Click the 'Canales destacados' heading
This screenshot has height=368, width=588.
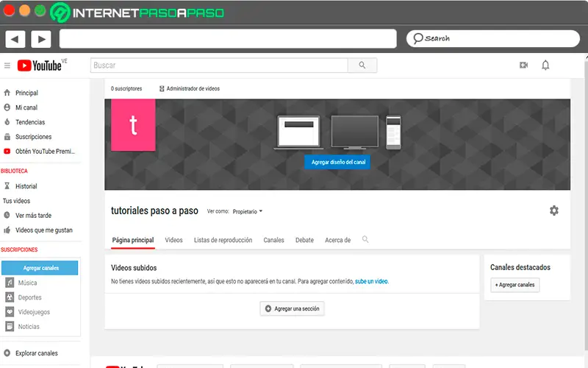point(520,267)
